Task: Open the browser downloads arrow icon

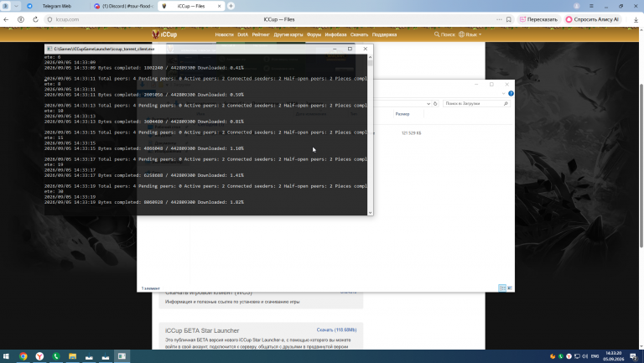Action: coord(636,19)
